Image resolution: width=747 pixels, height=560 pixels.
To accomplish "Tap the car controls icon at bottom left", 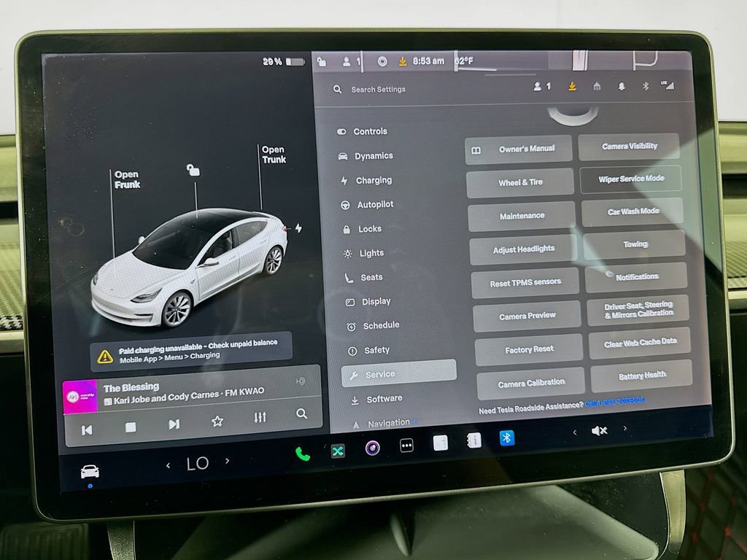I will 90,472.
